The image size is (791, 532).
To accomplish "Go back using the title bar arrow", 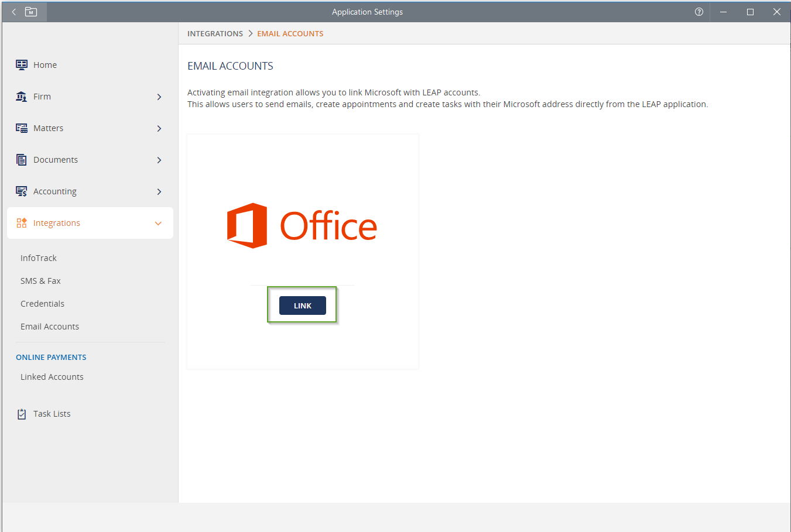I will click(x=14, y=12).
